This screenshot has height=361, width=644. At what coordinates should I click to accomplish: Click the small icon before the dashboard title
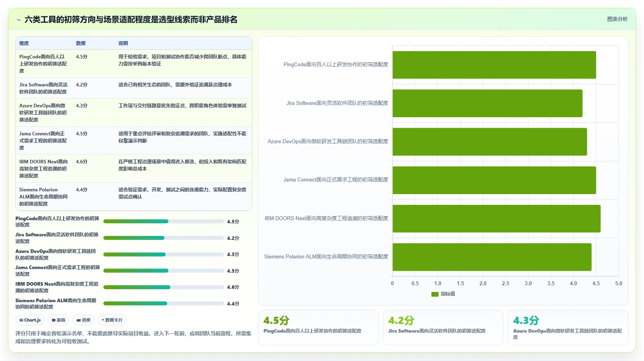pyautogui.click(x=19, y=20)
